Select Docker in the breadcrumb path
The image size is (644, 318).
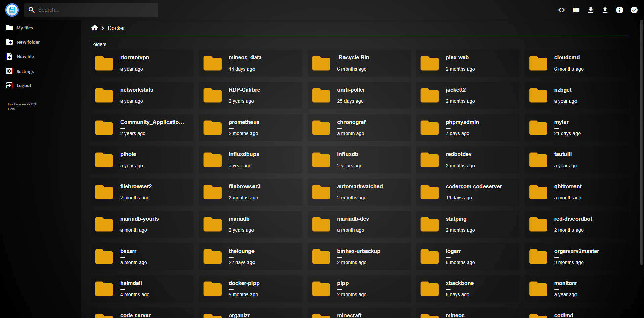116,28
